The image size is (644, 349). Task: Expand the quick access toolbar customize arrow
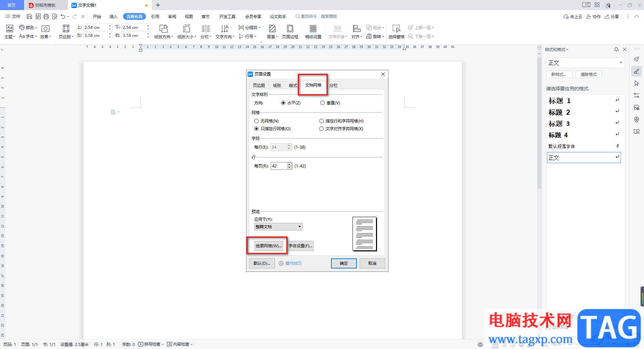(x=83, y=16)
